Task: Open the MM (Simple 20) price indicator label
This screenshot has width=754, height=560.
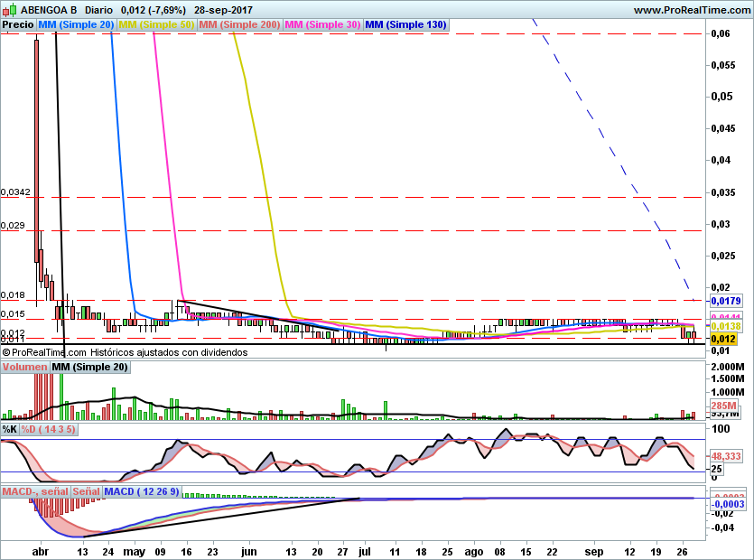Action: [76, 24]
